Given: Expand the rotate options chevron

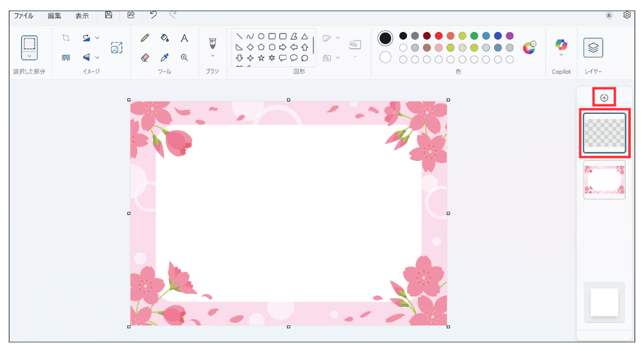Looking at the screenshot, I should (x=97, y=38).
